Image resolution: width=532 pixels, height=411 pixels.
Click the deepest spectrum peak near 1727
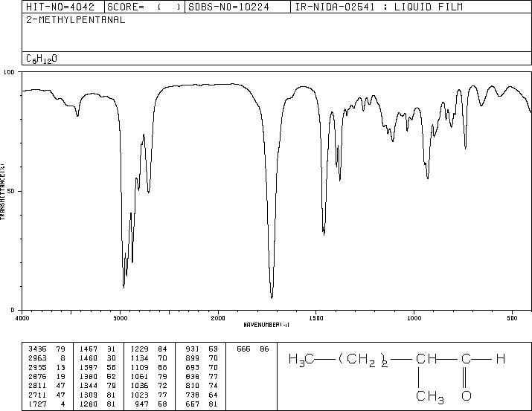coord(272,297)
